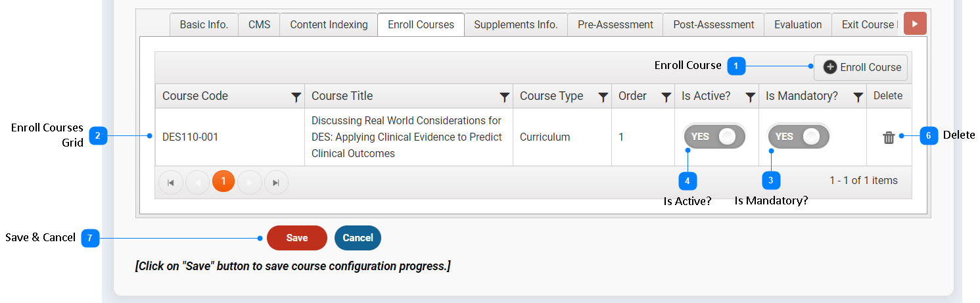Viewport: 980px width, 303px height.
Task: Switch to the Basic Info. tab
Action: (x=204, y=25)
